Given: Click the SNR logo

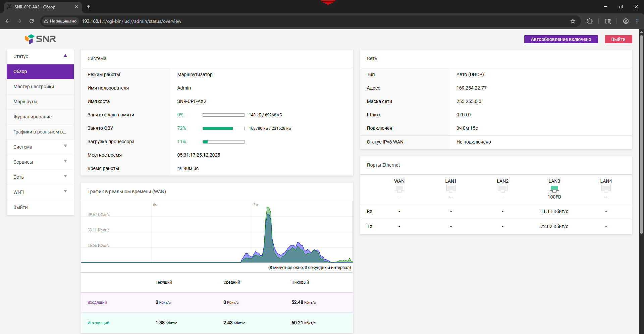Looking at the screenshot, I should pos(40,39).
